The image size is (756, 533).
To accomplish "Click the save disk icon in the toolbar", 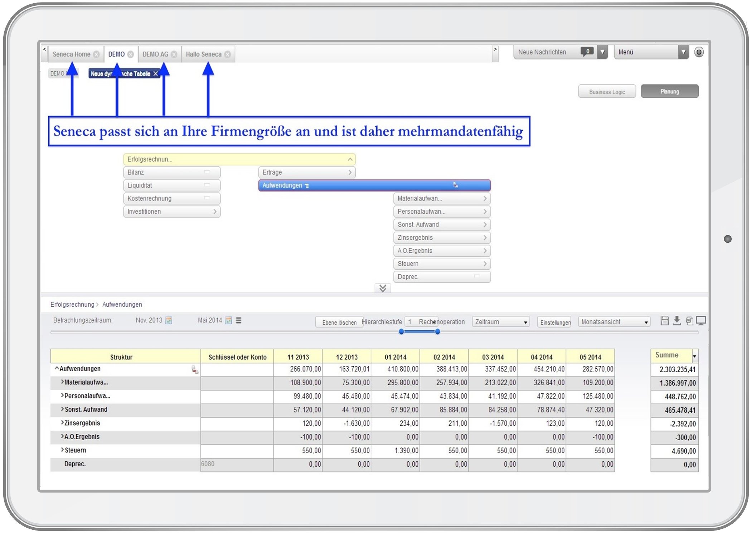I will (664, 321).
